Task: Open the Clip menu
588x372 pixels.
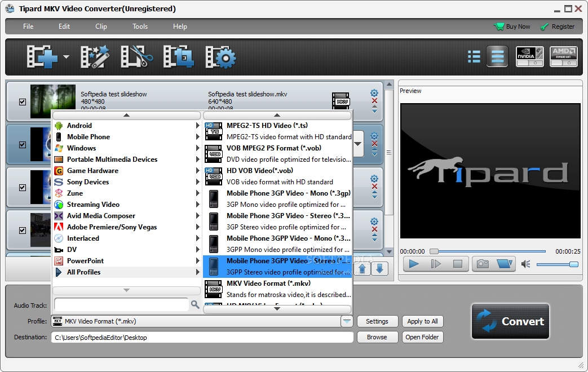Action: (x=101, y=26)
